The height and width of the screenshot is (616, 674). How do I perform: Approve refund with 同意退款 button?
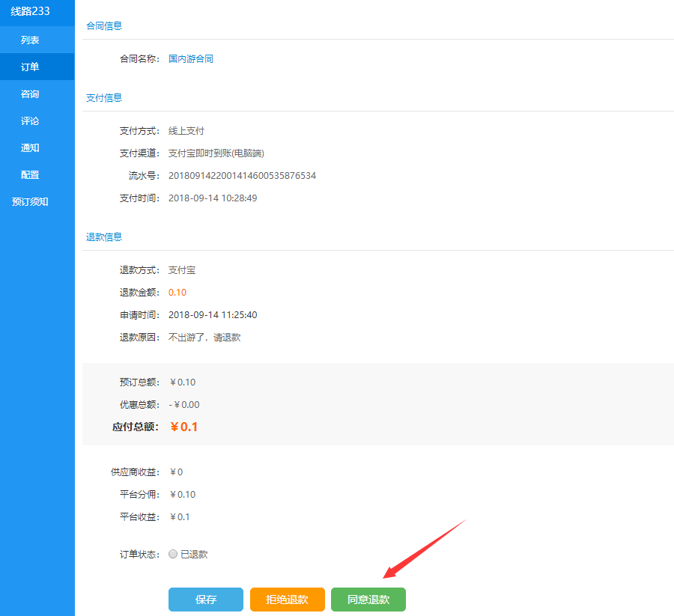tap(368, 600)
